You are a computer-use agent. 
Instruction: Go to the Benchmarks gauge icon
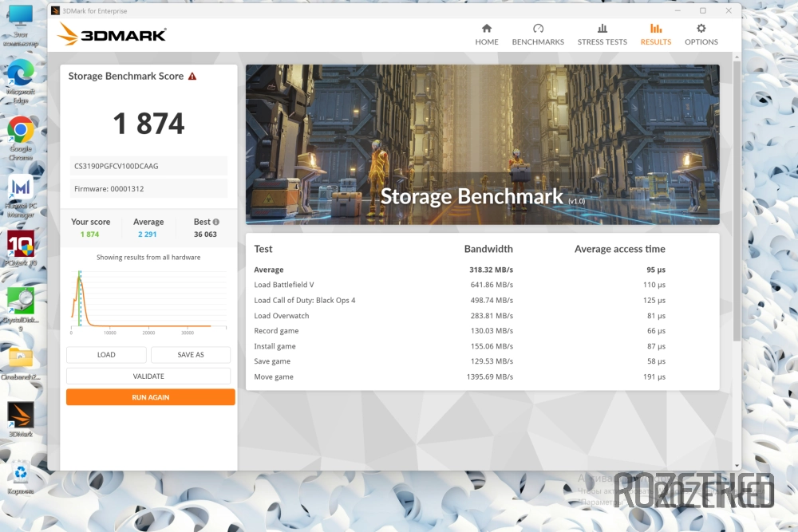tap(538, 29)
